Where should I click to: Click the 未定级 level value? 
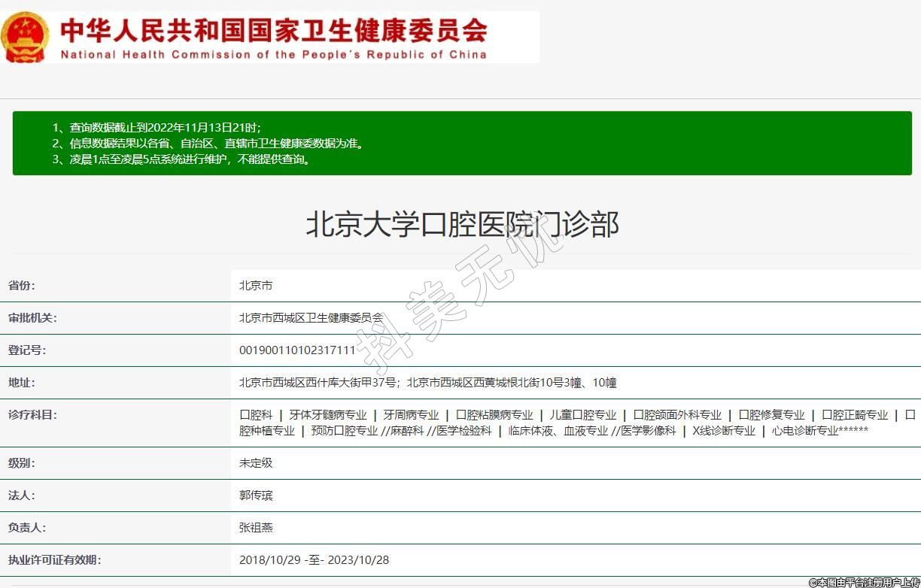tap(256, 463)
